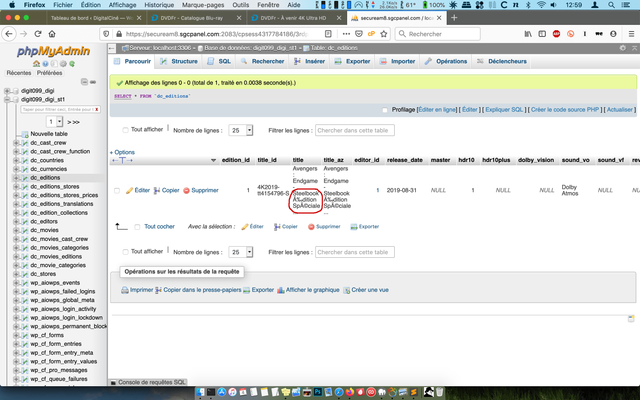Open the Firefox hamburger menu
The width and height of the screenshot is (640, 400).
(x=631, y=34)
